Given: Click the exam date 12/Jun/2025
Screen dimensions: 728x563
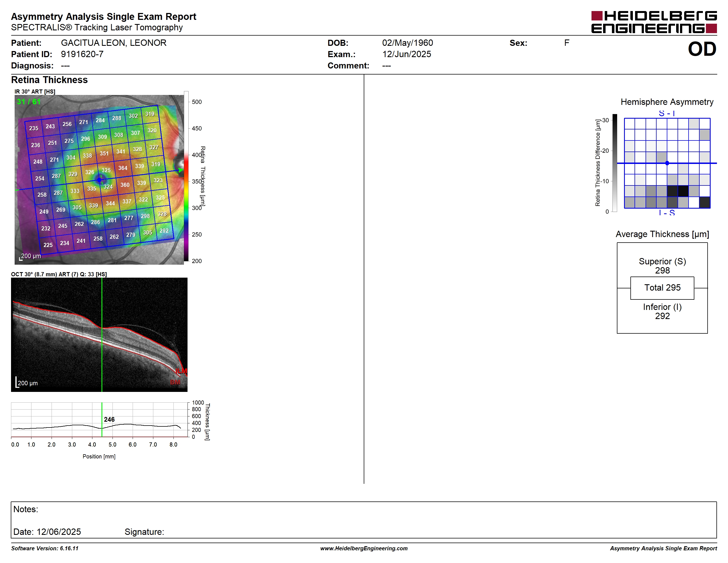Looking at the screenshot, I should coord(406,54).
